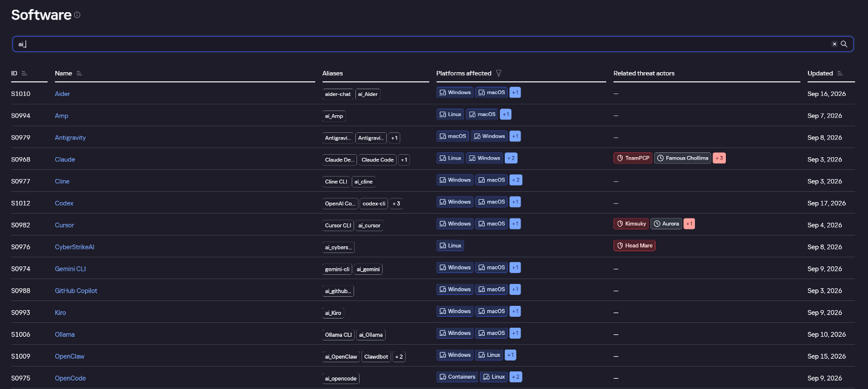Click the Aurora threat actor tag
The height and width of the screenshot is (389, 868).
pyautogui.click(x=666, y=223)
